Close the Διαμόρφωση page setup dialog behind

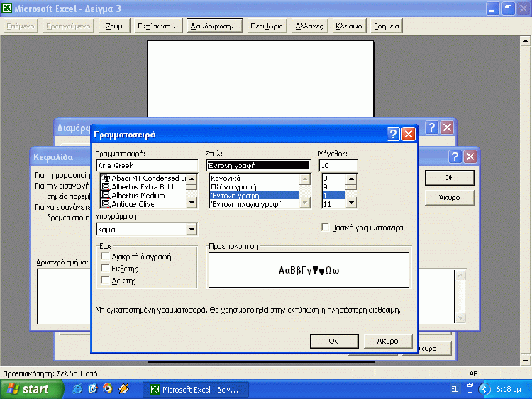tap(447, 128)
